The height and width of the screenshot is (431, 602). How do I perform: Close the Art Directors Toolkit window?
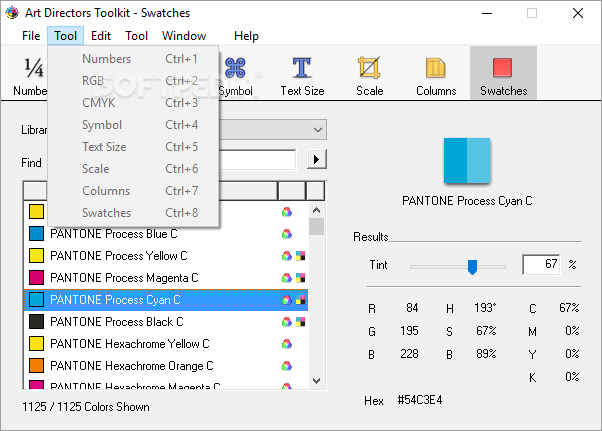578,13
